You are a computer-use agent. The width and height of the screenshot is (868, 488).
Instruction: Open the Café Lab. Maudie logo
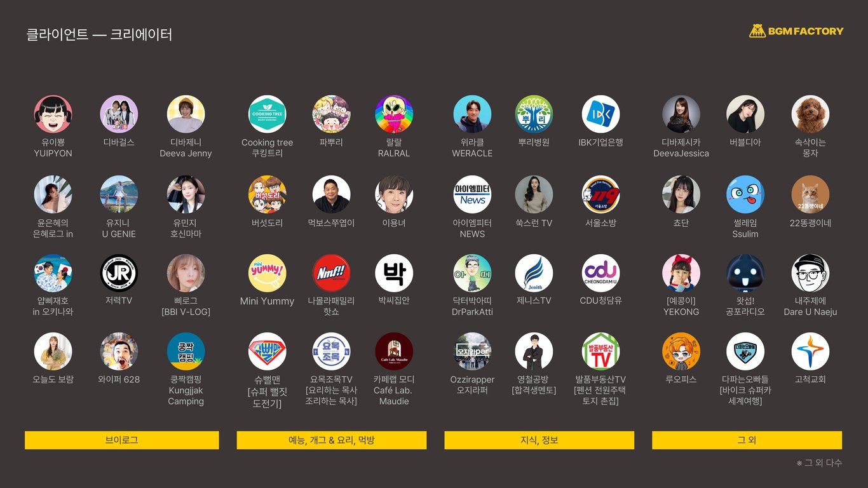pos(394,351)
